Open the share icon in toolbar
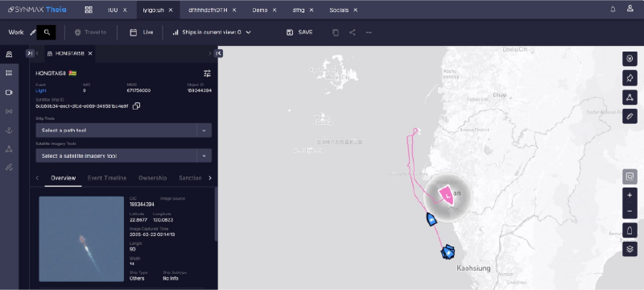 [x=352, y=32]
